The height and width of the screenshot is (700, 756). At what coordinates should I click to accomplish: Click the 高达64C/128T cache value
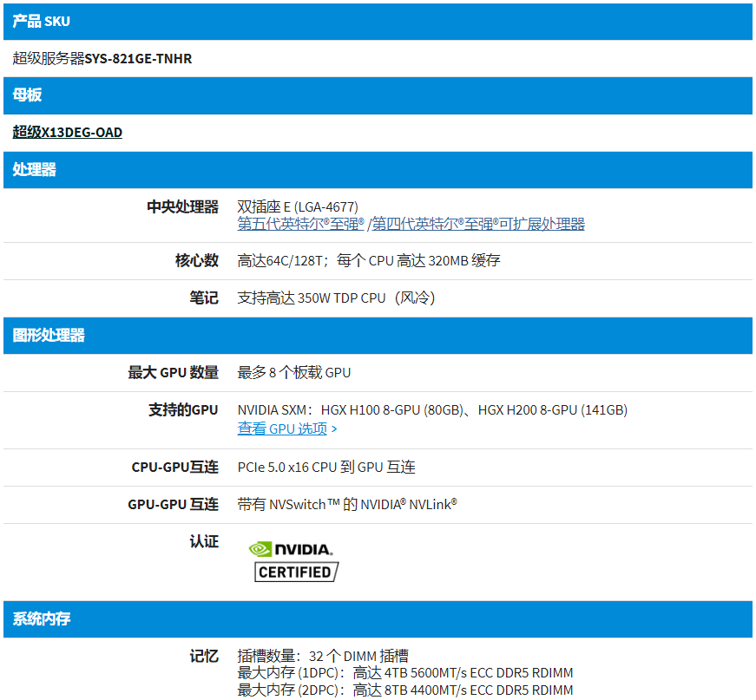[x=369, y=260]
